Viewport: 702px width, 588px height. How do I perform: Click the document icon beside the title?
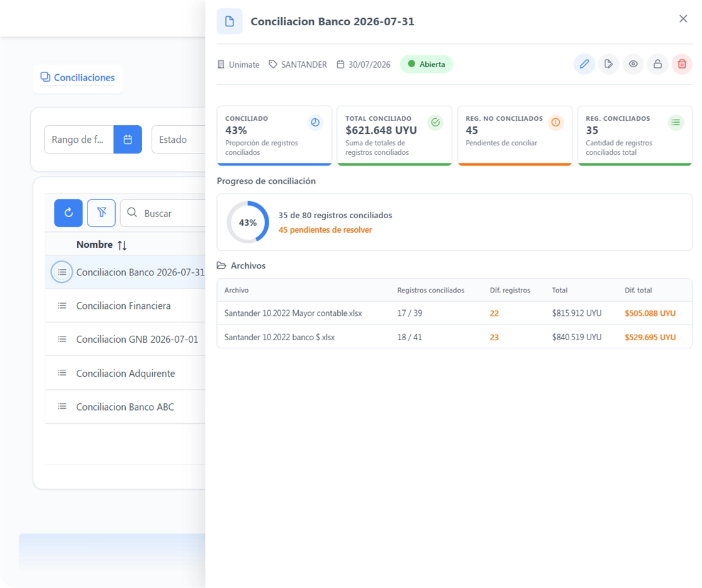[x=230, y=21]
